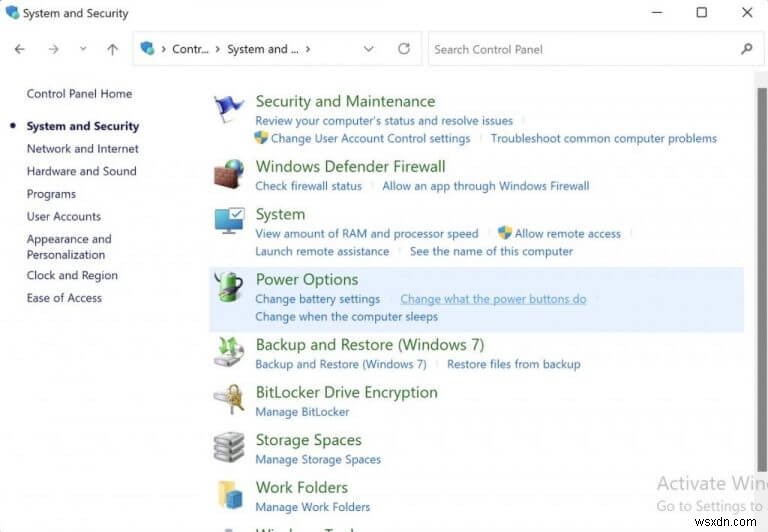
Task: Click Change when the computer sleeps
Action: pyautogui.click(x=346, y=316)
